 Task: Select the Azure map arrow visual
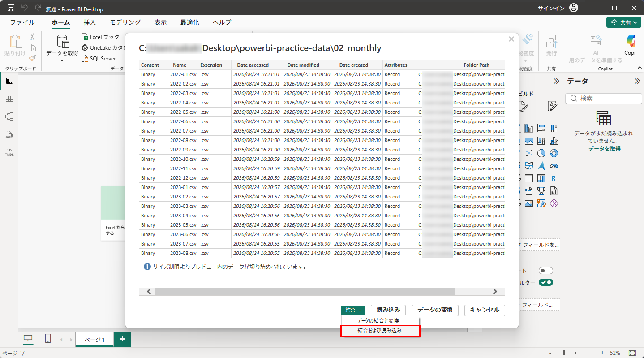(541, 166)
